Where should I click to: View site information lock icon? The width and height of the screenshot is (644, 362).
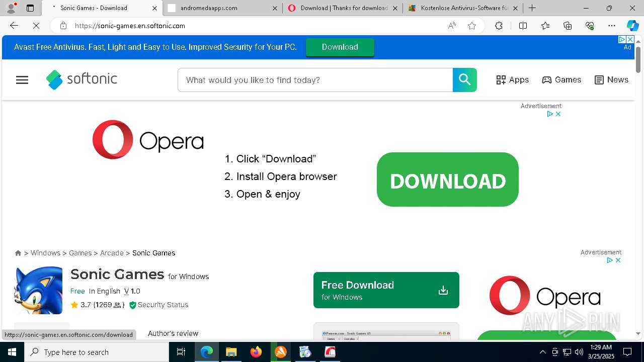[63, 26]
